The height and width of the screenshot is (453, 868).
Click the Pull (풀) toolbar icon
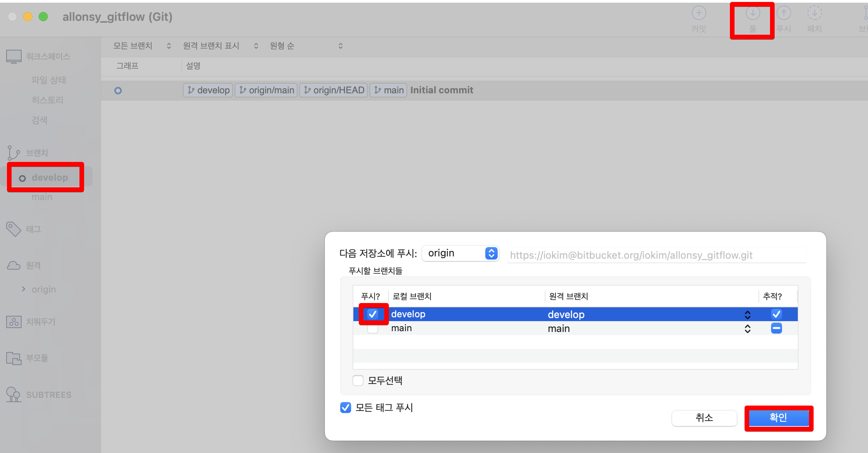pos(753,13)
